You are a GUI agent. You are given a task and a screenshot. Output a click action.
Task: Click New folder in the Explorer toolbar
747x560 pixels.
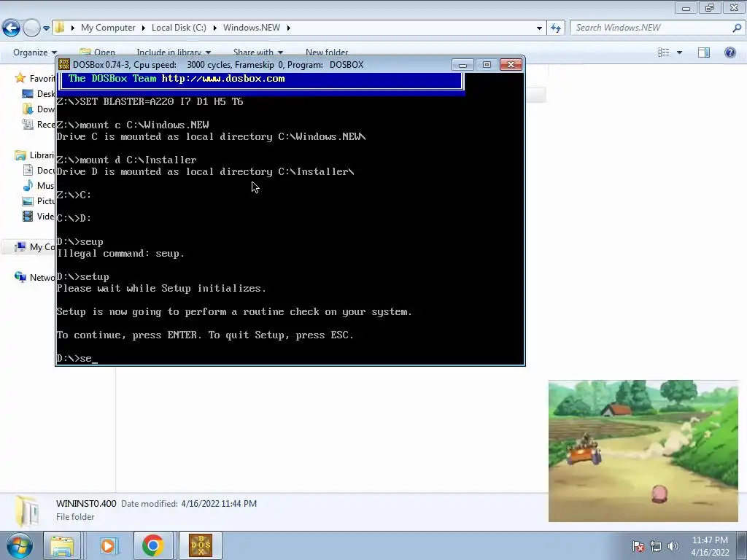click(327, 52)
